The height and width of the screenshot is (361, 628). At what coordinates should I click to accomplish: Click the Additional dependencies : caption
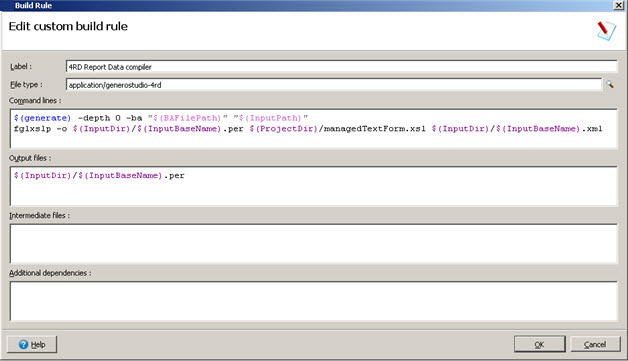coord(50,273)
